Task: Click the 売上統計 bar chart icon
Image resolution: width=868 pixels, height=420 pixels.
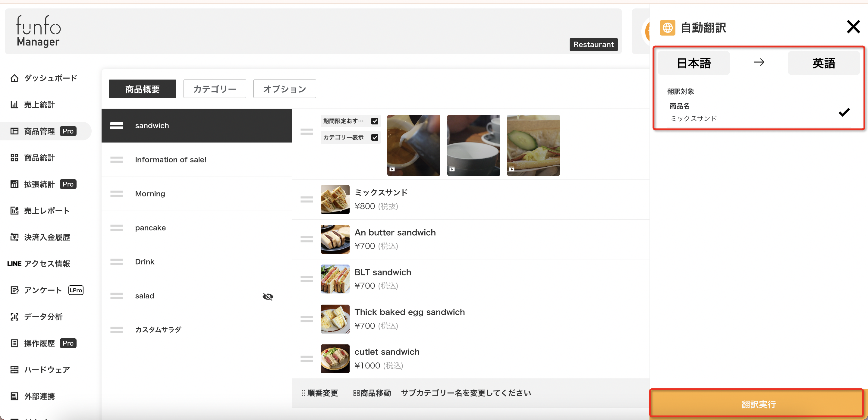Action: (14, 105)
